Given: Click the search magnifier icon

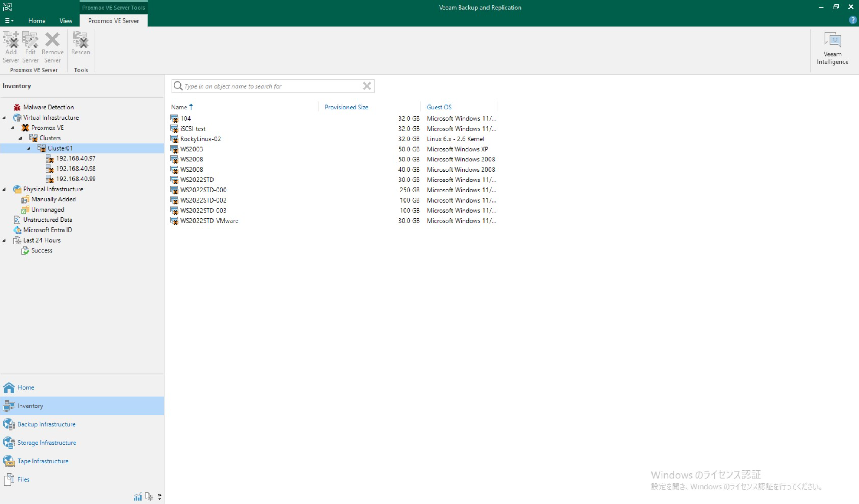Looking at the screenshot, I should tap(178, 86).
